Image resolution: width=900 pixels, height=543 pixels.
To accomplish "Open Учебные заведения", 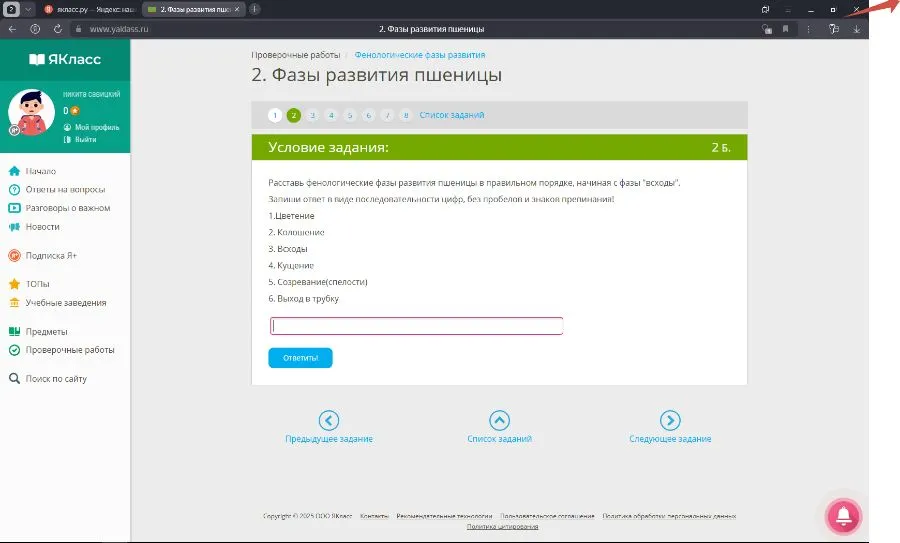I will (65, 302).
